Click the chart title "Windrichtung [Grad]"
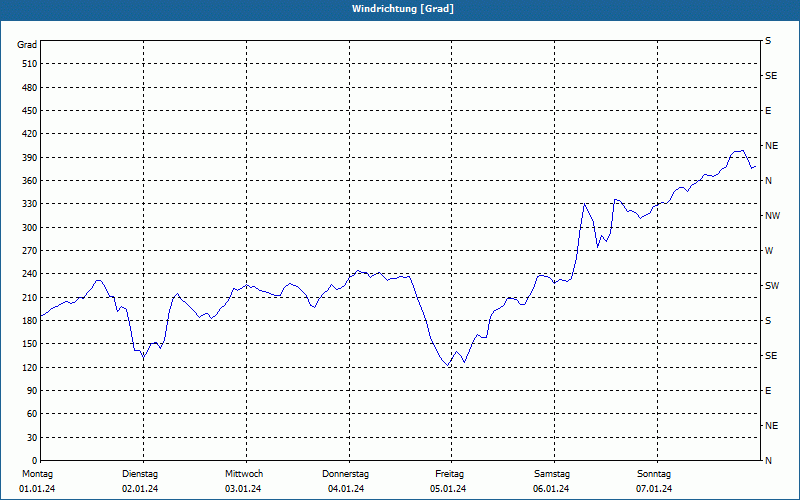 pyautogui.click(x=403, y=9)
